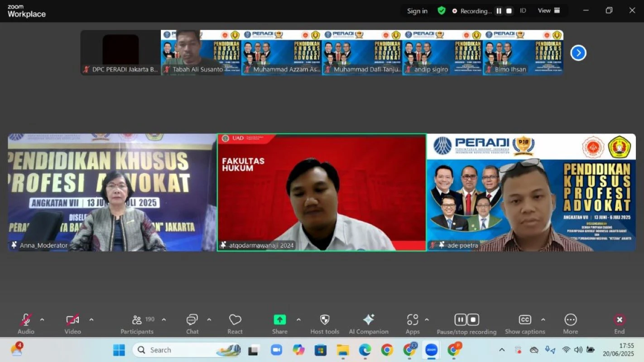Viewport: 644px width, 362px height.
Task: Select the Muhammad Azzam As... thumbnail
Action: click(x=282, y=52)
